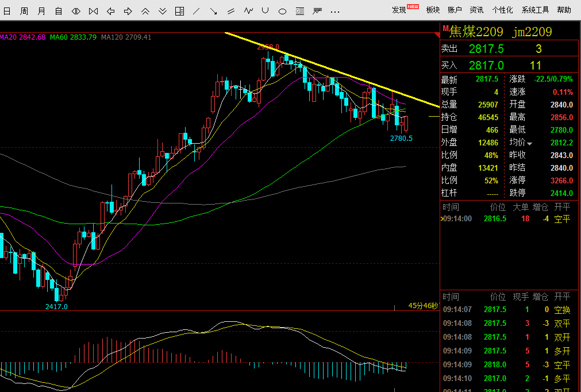The height and width of the screenshot is (392, 581).
Task: Click the countdown timer 45分46秒
Action: pyautogui.click(x=423, y=306)
